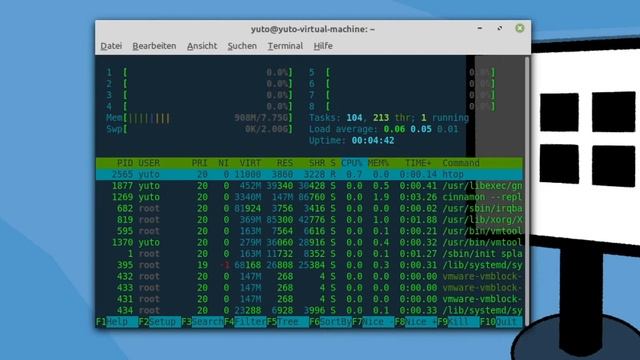Click F2 Setup in htop footer

[x=160, y=322]
